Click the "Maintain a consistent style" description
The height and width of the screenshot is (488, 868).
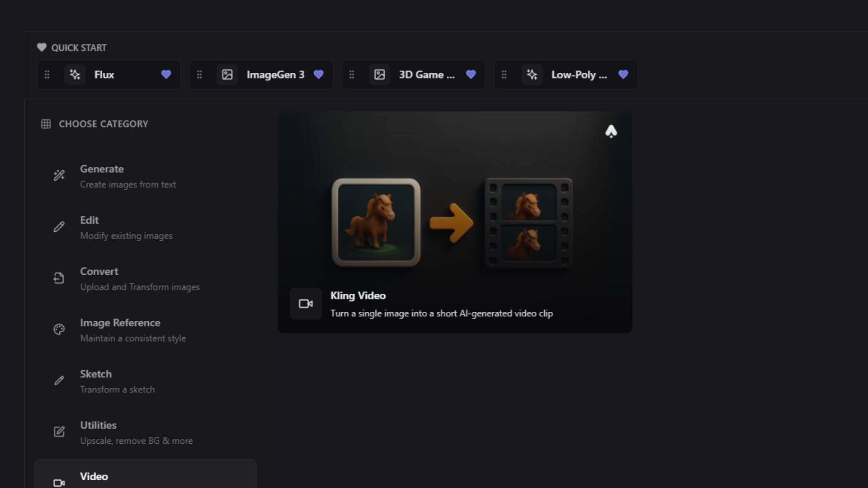click(133, 338)
